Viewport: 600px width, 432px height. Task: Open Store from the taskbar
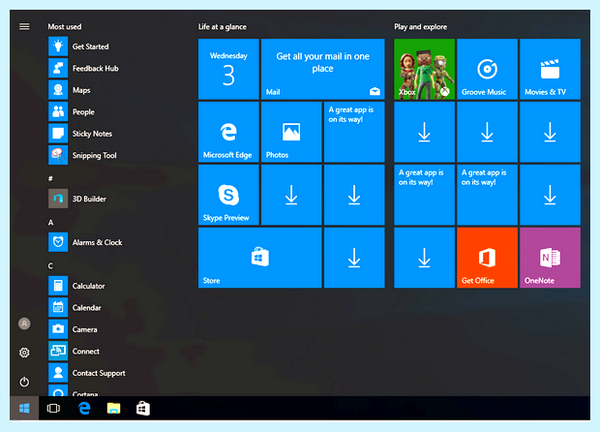(x=143, y=408)
